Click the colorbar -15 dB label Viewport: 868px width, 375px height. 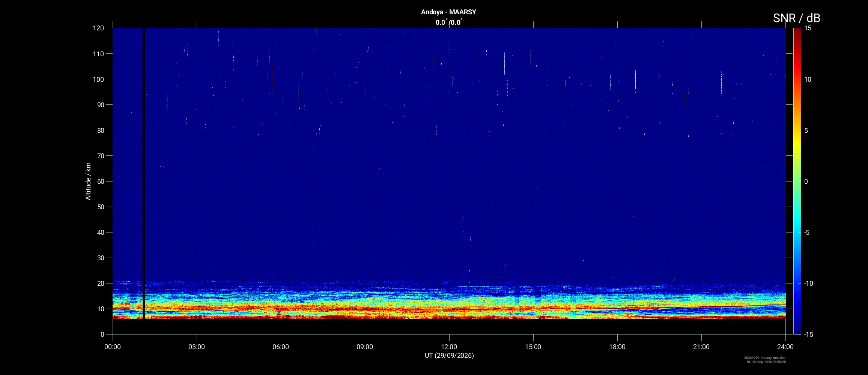click(809, 334)
